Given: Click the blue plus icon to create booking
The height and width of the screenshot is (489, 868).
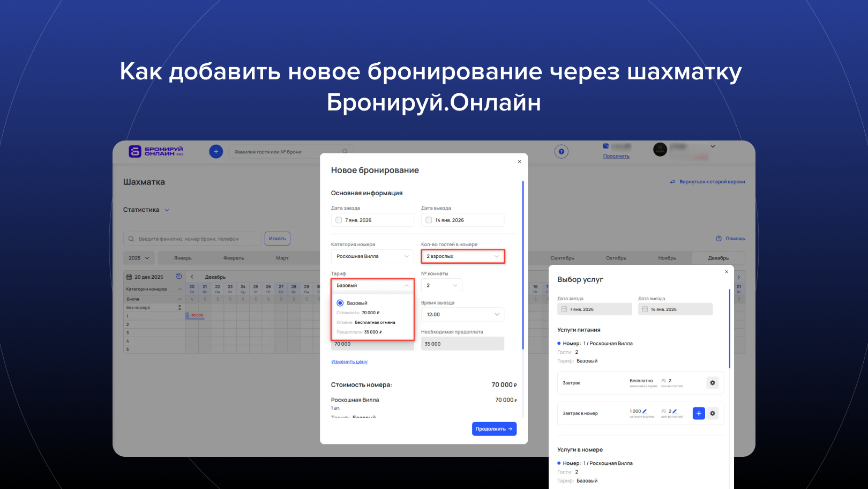Looking at the screenshot, I should pos(216,151).
